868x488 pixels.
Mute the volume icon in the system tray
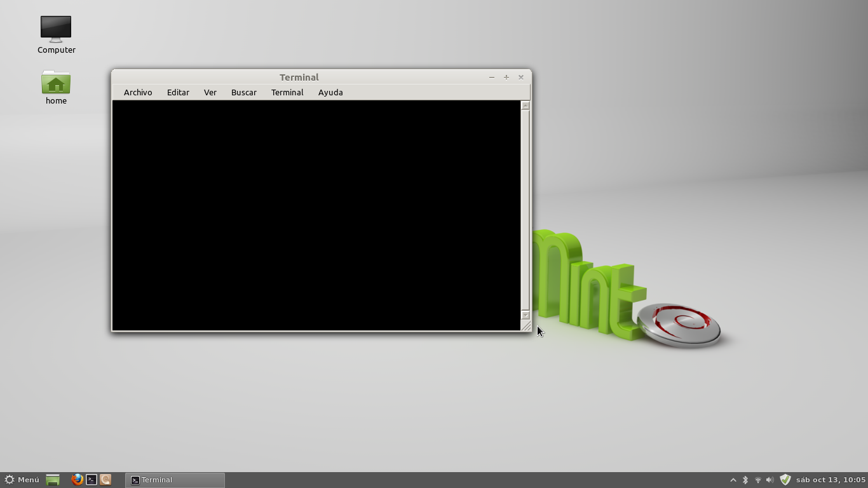[770, 480]
